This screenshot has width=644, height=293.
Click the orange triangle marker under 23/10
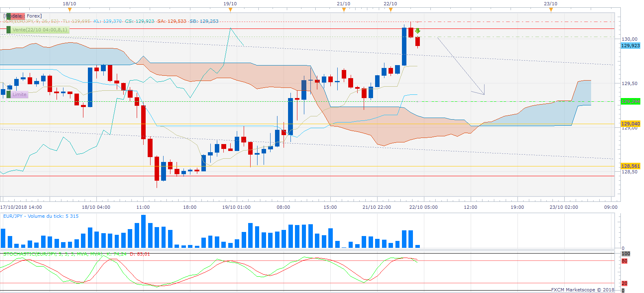click(x=551, y=9)
